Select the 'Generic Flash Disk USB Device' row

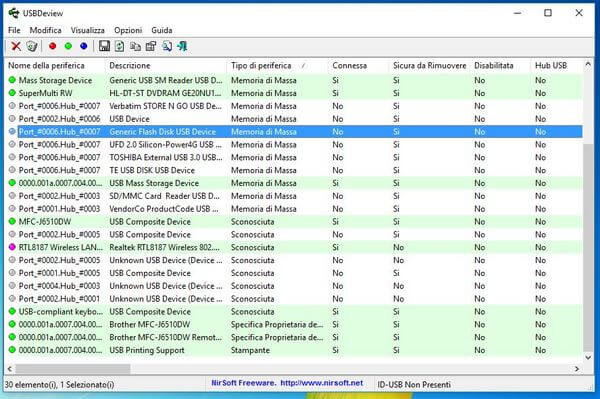point(300,132)
